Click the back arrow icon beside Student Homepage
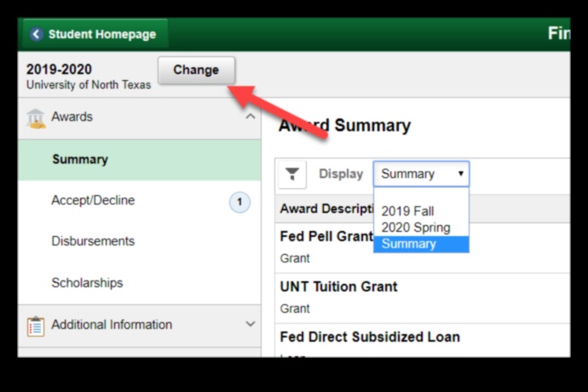588x392 pixels. 36,34
